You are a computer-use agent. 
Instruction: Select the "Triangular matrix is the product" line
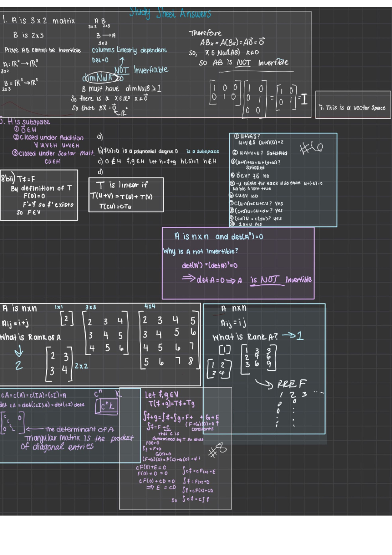click(79, 438)
